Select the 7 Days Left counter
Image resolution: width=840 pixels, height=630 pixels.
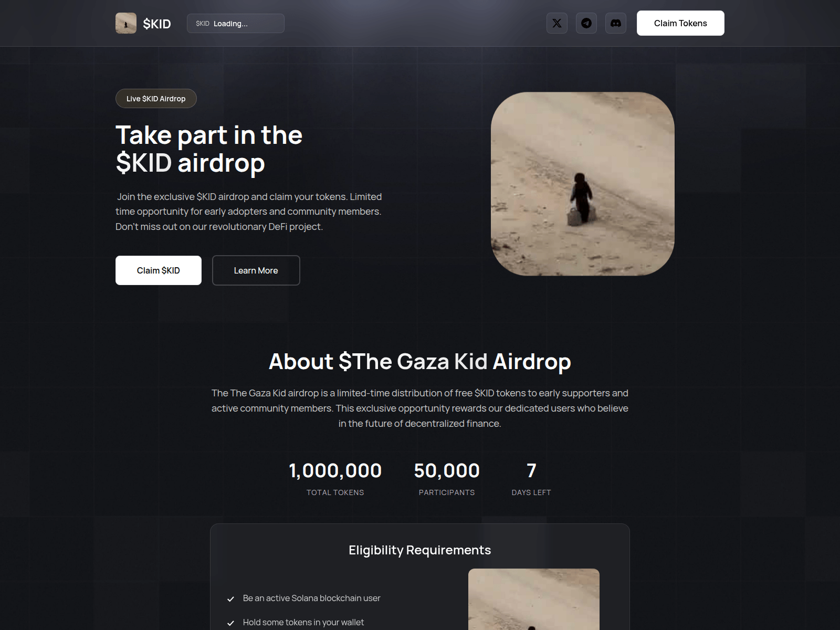pyautogui.click(x=531, y=478)
